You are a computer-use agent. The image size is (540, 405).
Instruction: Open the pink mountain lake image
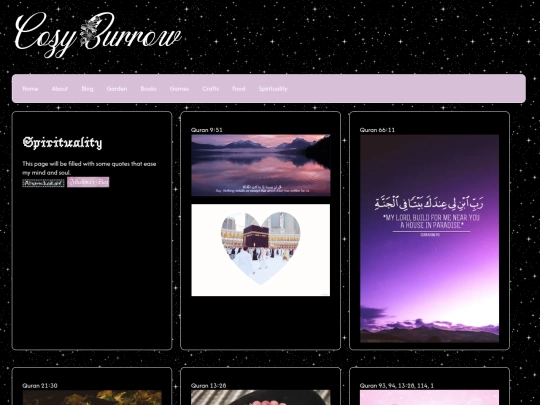[x=261, y=165]
